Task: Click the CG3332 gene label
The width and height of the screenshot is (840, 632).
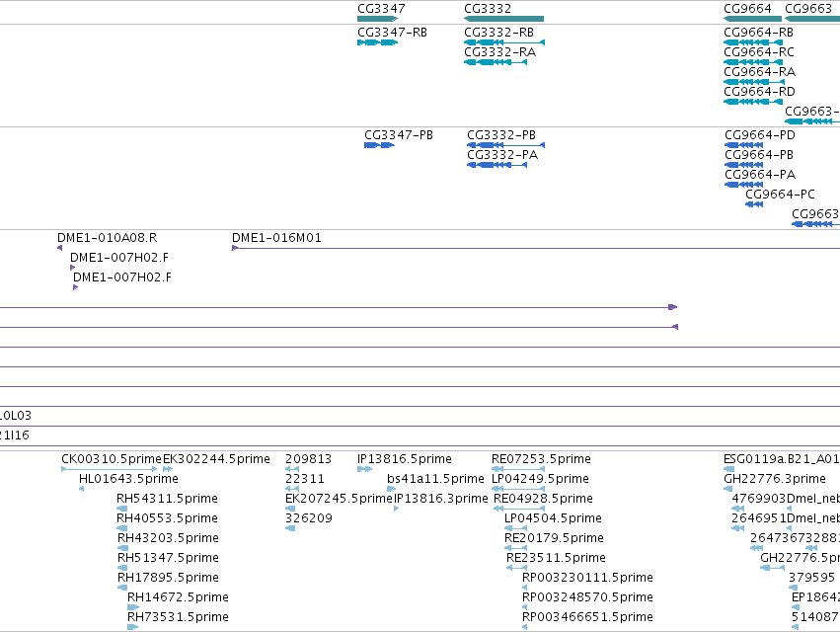Action: click(488, 9)
